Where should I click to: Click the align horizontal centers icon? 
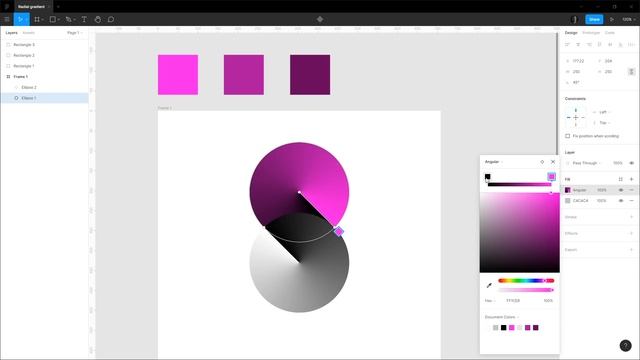578,44
